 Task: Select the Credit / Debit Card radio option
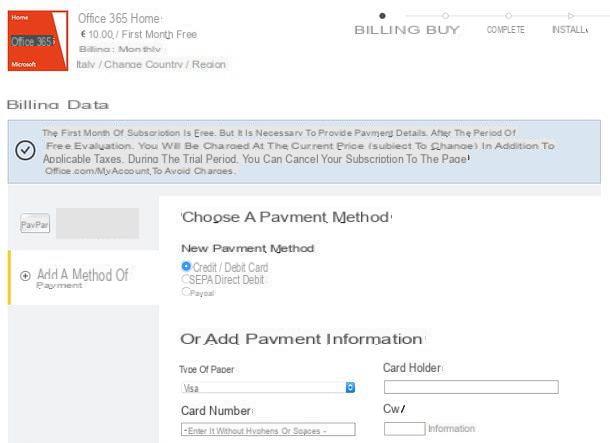(186, 266)
